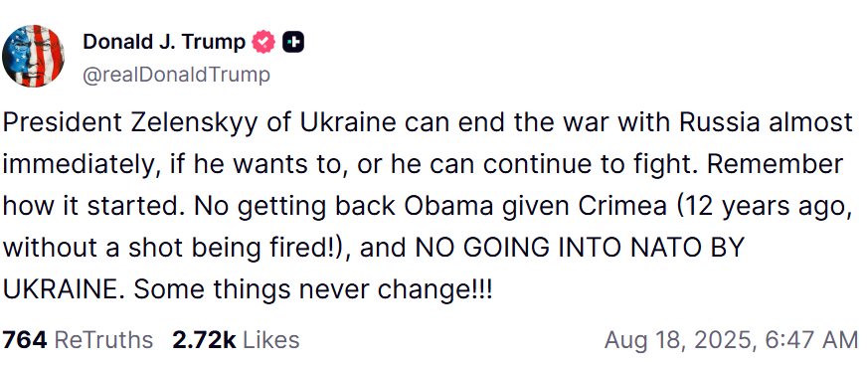Click the red verified checkmark badge
The width and height of the screenshot is (868, 366).
click(263, 42)
